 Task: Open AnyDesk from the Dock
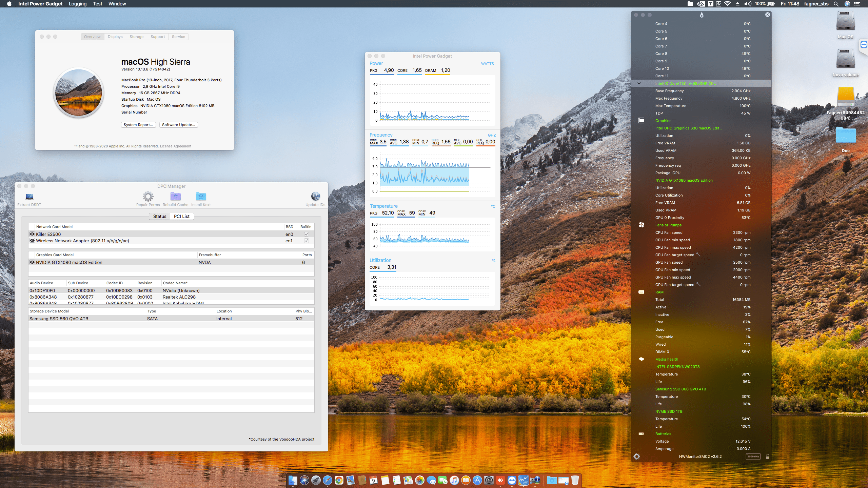tap(500, 480)
